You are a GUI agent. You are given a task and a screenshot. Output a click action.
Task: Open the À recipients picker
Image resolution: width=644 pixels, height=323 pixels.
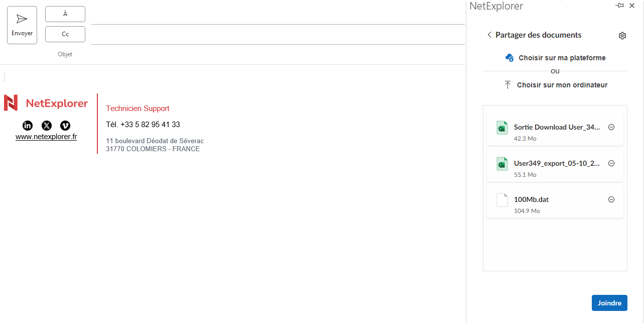(x=65, y=14)
